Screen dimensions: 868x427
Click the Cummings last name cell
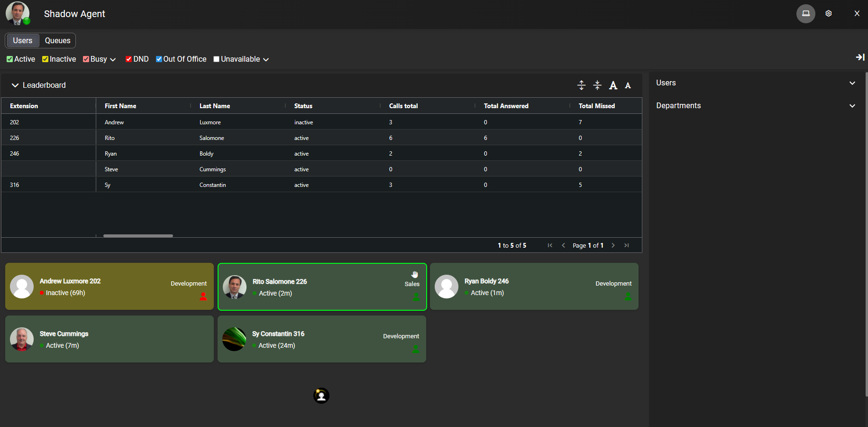point(238,169)
